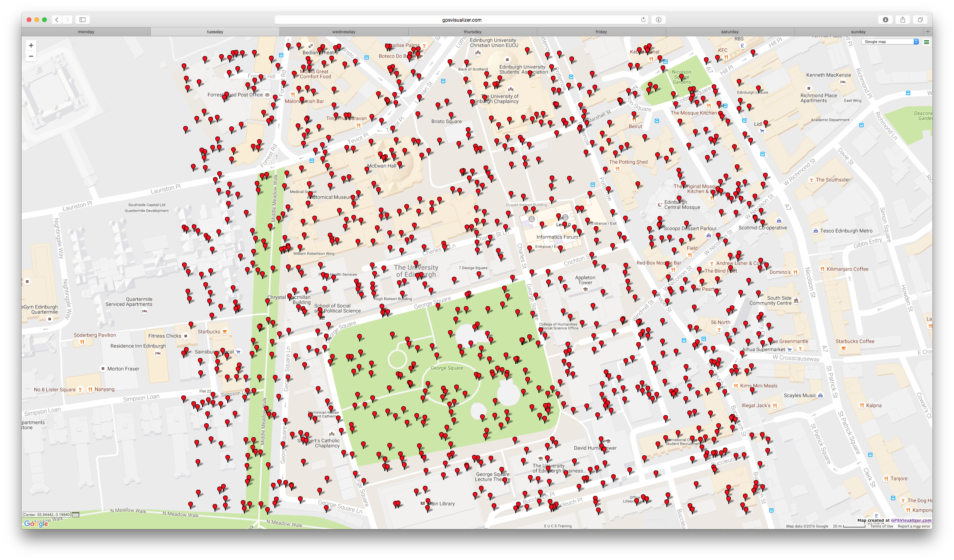Click the Google logo on the map
Viewport: 954px width, 560px height.
point(36,523)
